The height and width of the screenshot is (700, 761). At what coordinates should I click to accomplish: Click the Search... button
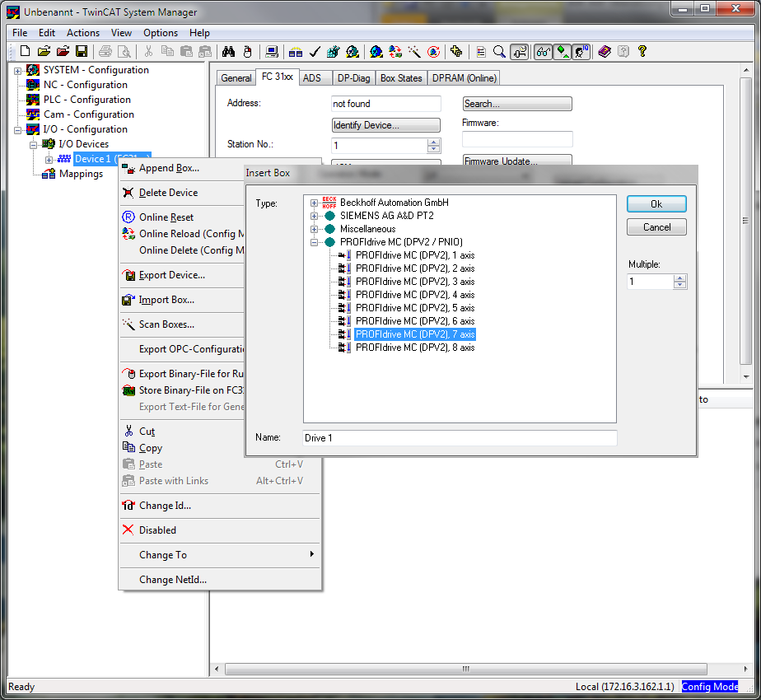pos(517,104)
